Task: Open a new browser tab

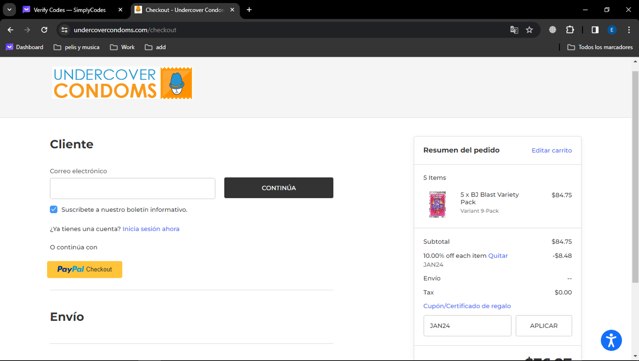Action: tap(249, 10)
